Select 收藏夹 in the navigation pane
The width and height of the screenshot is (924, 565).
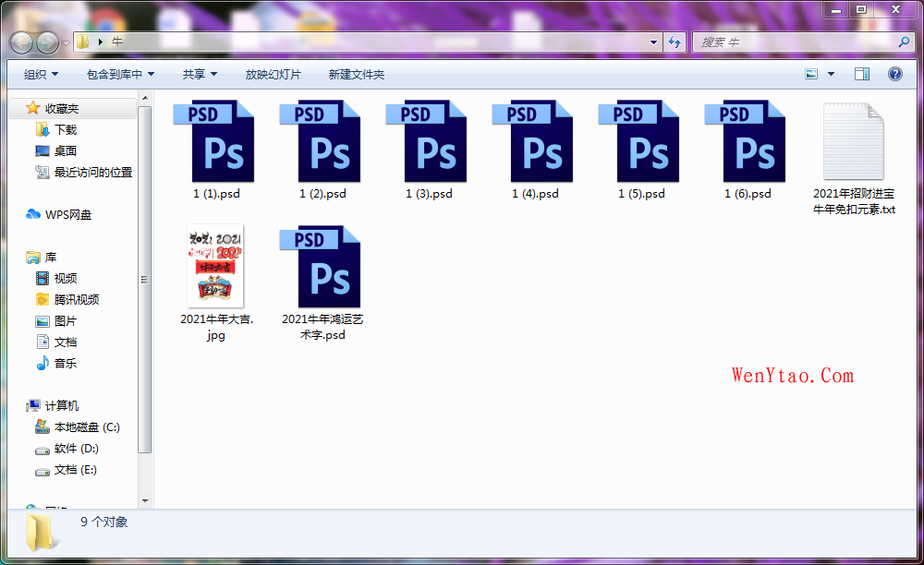[x=74, y=108]
